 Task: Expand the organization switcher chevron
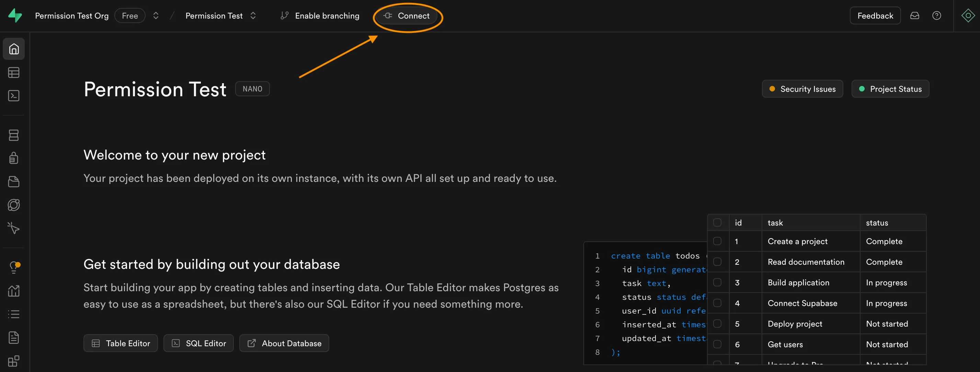pos(156,15)
